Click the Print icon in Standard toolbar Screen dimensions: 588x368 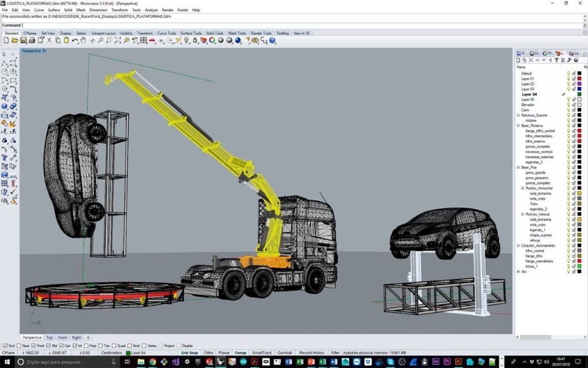(32, 40)
